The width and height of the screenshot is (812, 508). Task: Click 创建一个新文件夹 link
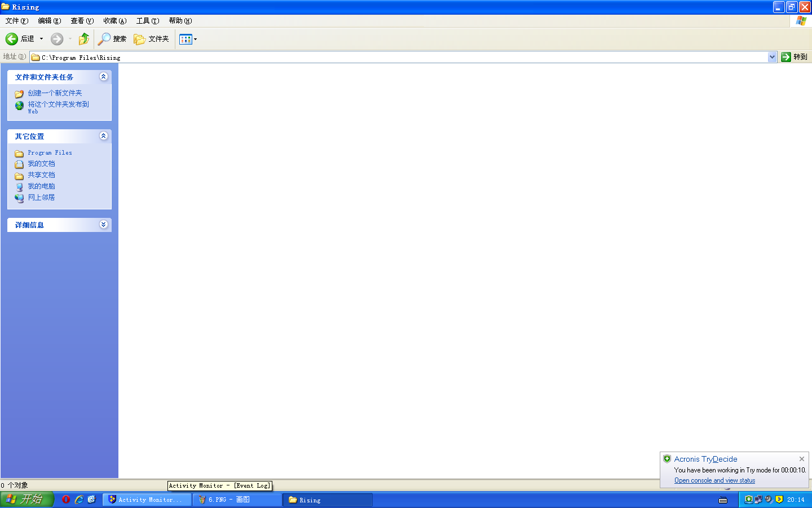pyautogui.click(x=55, y=93)
